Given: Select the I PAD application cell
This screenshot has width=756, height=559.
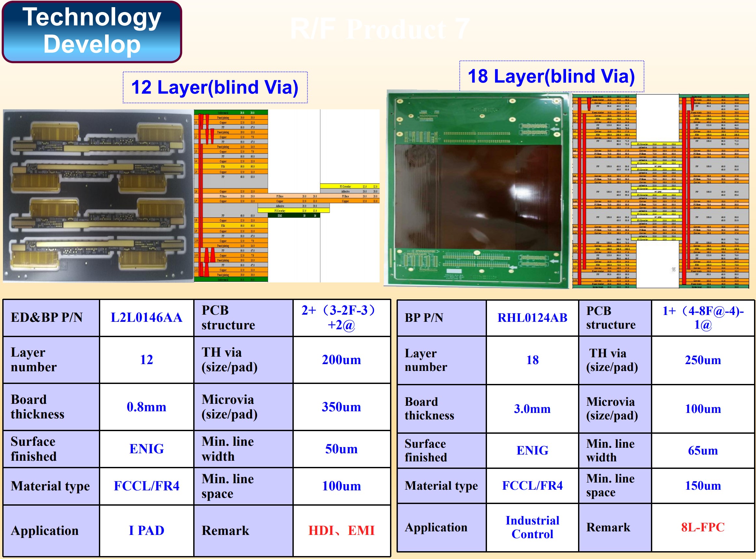Looking at the screenshot, I should pyautogui.click(x=146, y=530).
